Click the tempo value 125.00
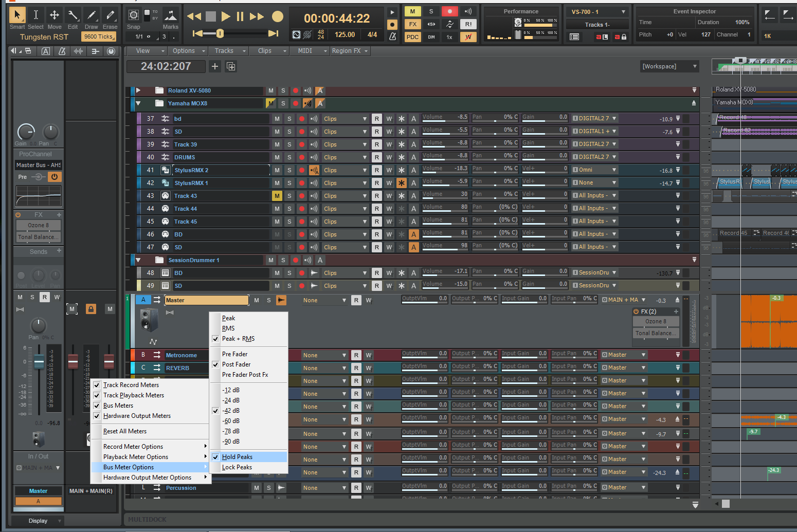This screenshot has width=797, height=532. coord(345,34)
